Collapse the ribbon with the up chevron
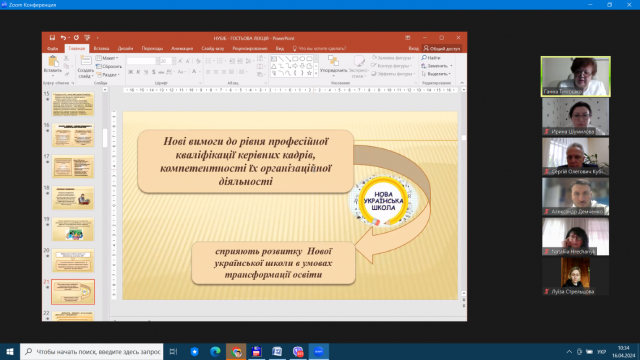The width and height of the screenshot is (640, 360). click(462, 83)
